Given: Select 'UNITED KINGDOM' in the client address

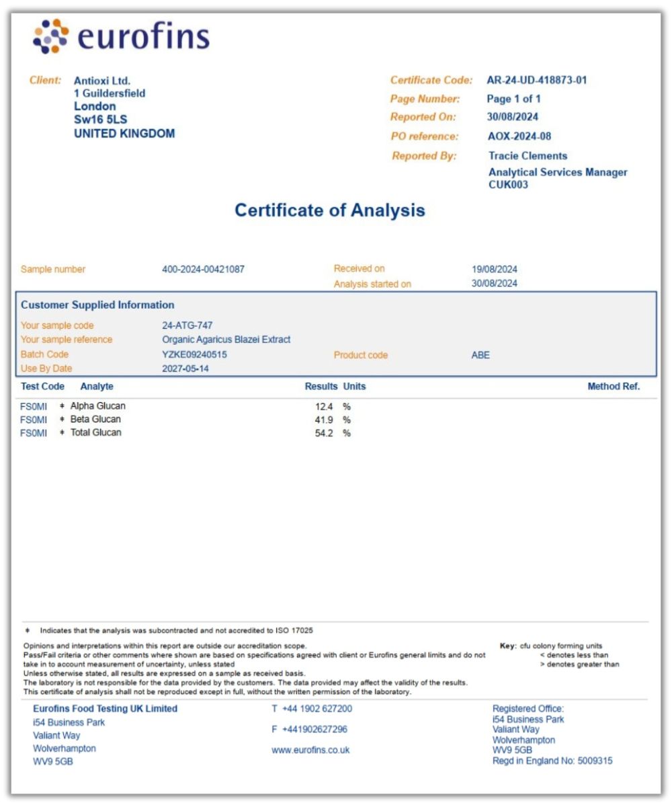Looking at the screenshot, I should pyautogui.click(x=124, y=133).
